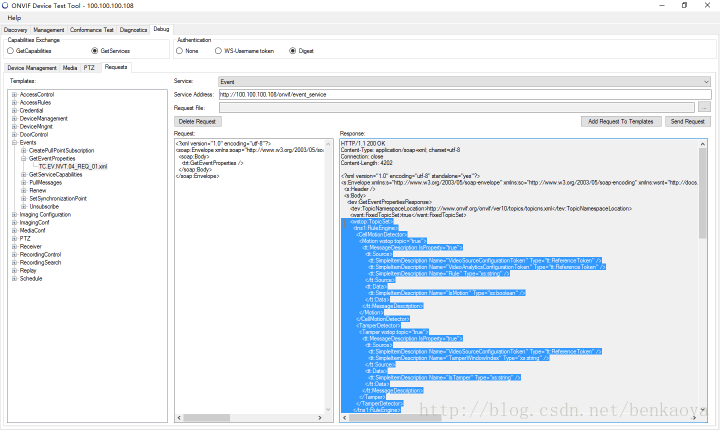Click Response box scroll up arrow
720x430 pixels.
[703, 144]
